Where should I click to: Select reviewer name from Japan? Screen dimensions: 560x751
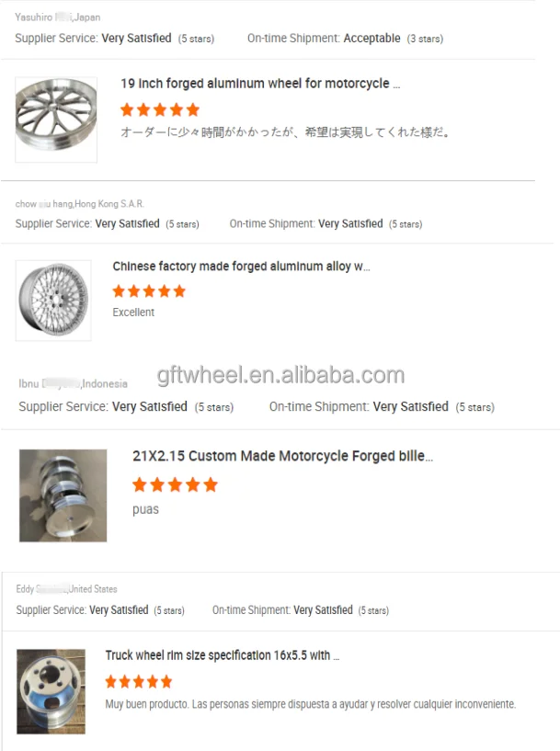pos(58,17)
